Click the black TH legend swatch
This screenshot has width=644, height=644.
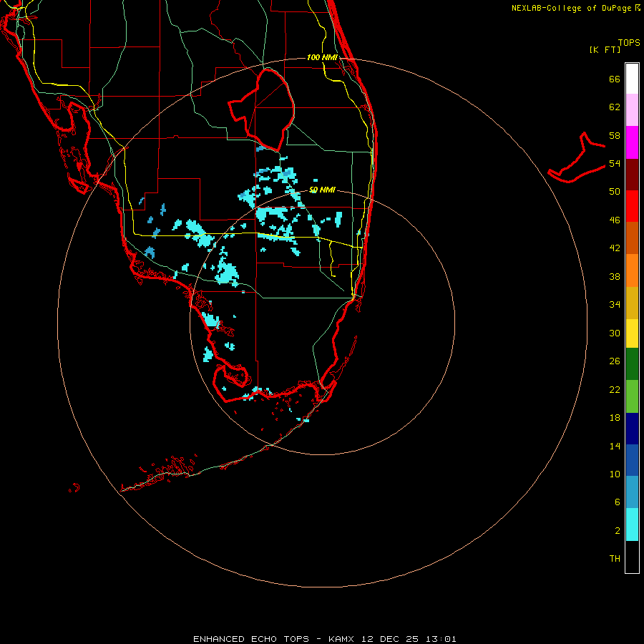click(632, 557)
